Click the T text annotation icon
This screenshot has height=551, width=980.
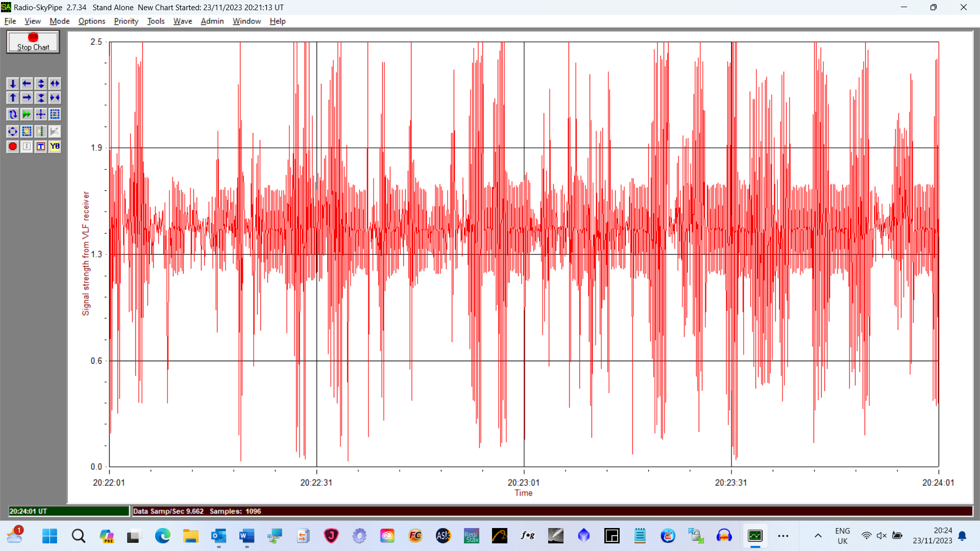pyautogui.click(x=41, y=146)
